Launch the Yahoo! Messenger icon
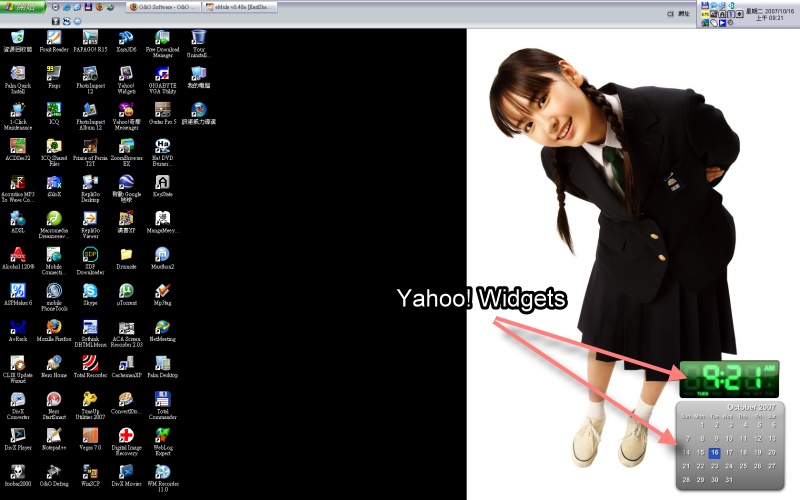 pyautogui.click(x=126, y=116)
